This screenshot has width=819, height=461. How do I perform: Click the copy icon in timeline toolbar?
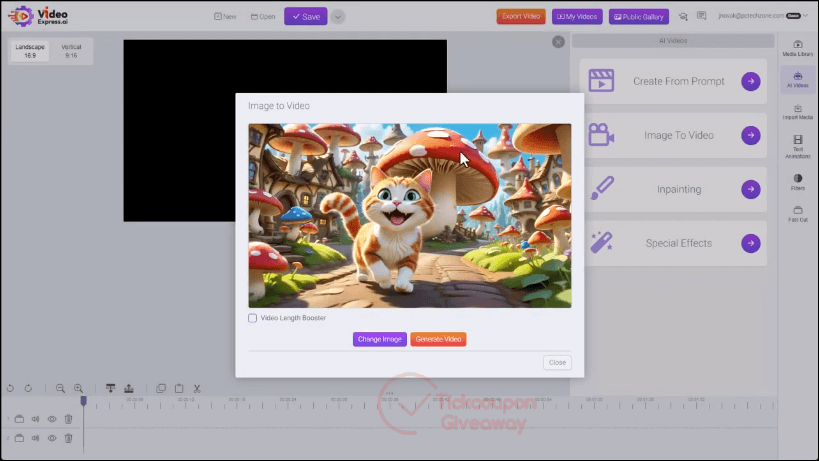point(161,388)
